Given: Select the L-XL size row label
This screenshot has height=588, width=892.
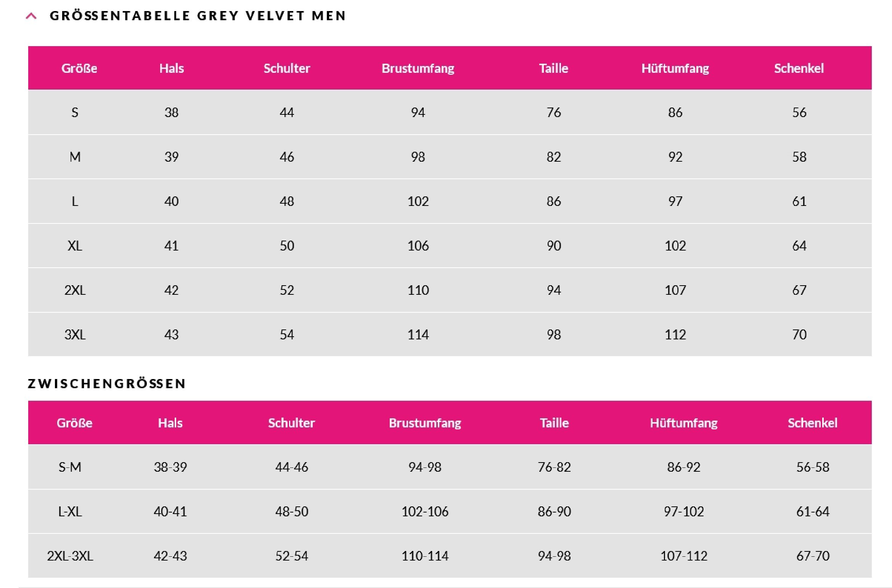Looking at the screenshot, I should click(70, 511).
